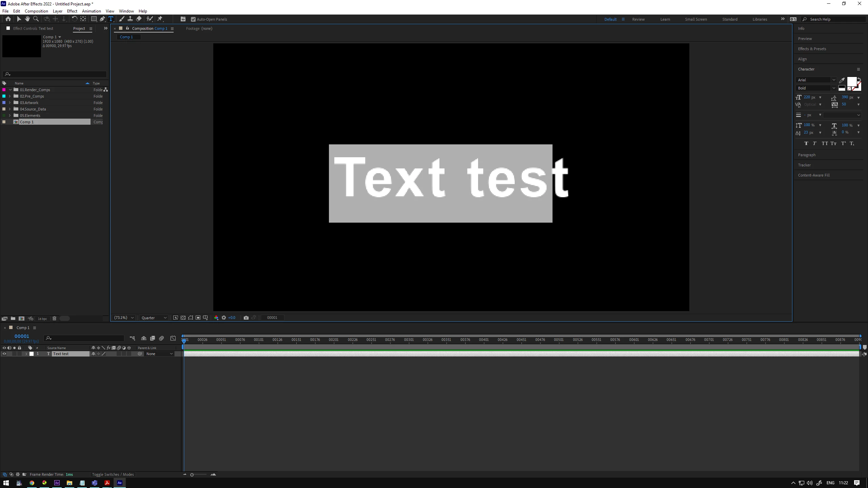Open the Animation menu
Image resolution: width=868 pixels, height=488 pixels.
pos(91,11)
